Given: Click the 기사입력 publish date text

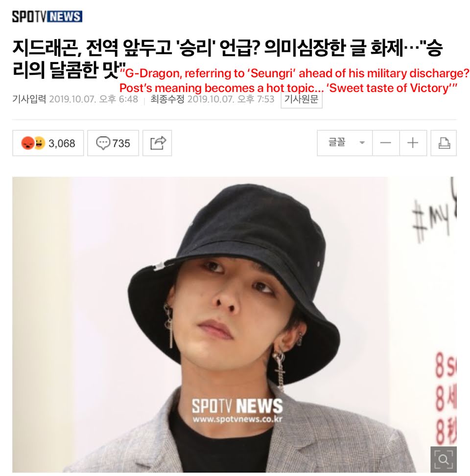Looking at the screenshot, I should pyautogui.click(x=75, y=99).
